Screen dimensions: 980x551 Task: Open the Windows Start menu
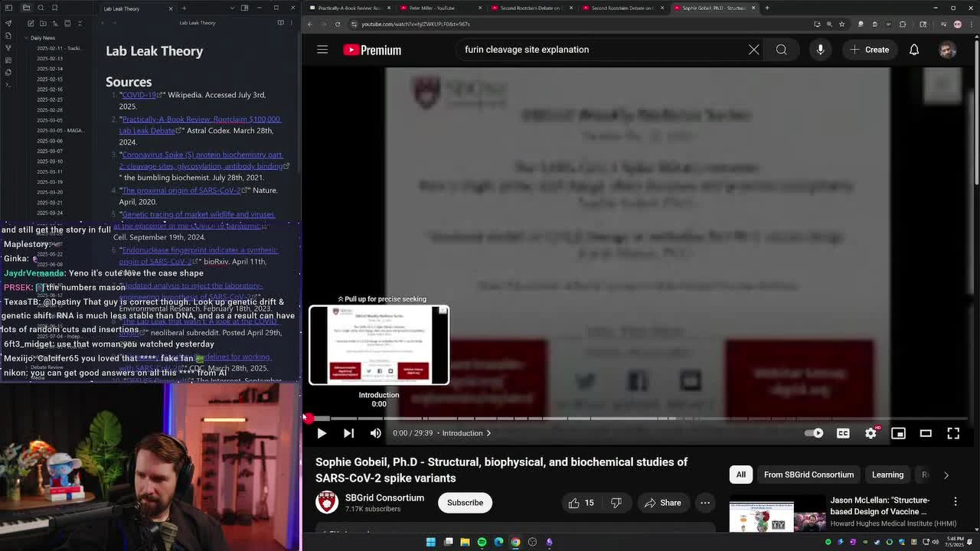pyautogui.click(x=431, y=542)
